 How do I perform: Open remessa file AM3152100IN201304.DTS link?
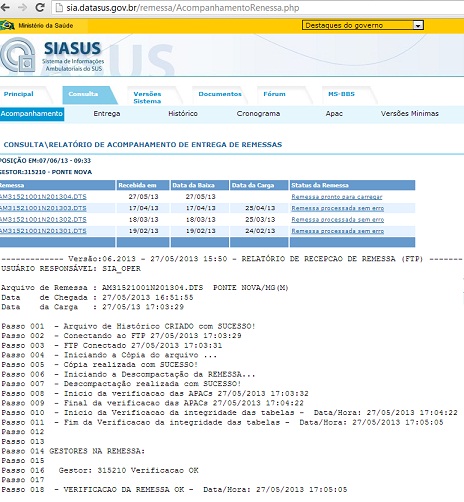click(43, 197)
